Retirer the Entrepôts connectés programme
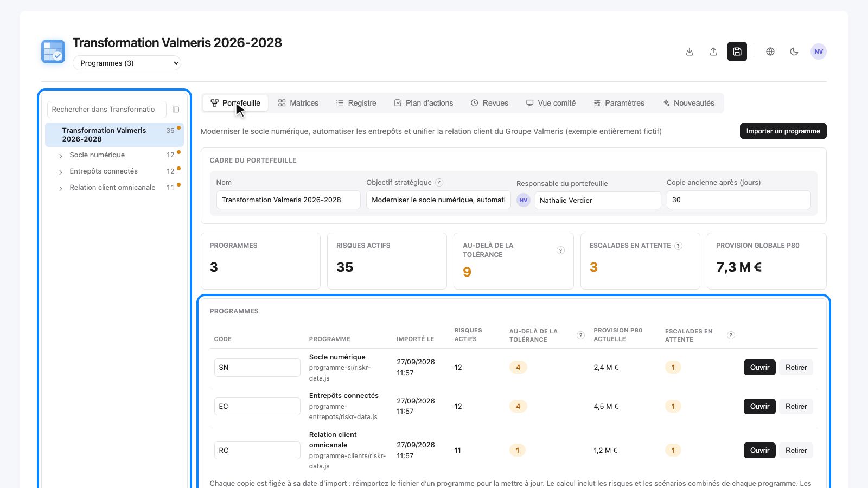Viewport: 868px width, 488px height. (x=796, y=406)
